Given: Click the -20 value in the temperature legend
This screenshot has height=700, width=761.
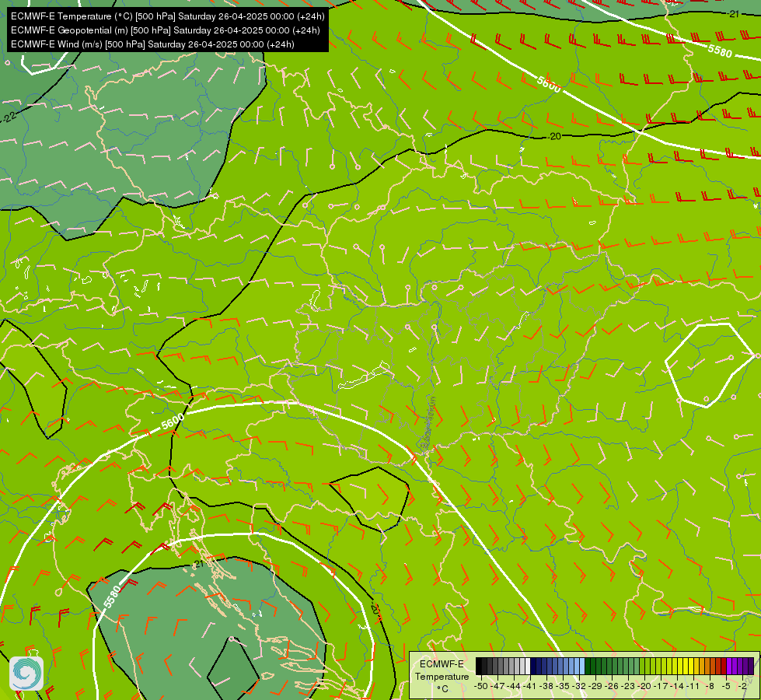Looking at the screenshot, I should pyautogui.click(x=644, y=686).
